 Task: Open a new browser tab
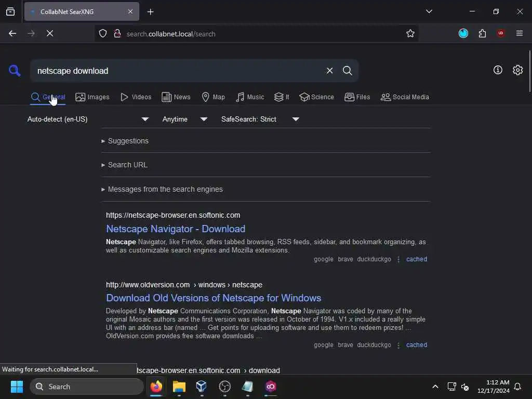click(x=150, y=12)
